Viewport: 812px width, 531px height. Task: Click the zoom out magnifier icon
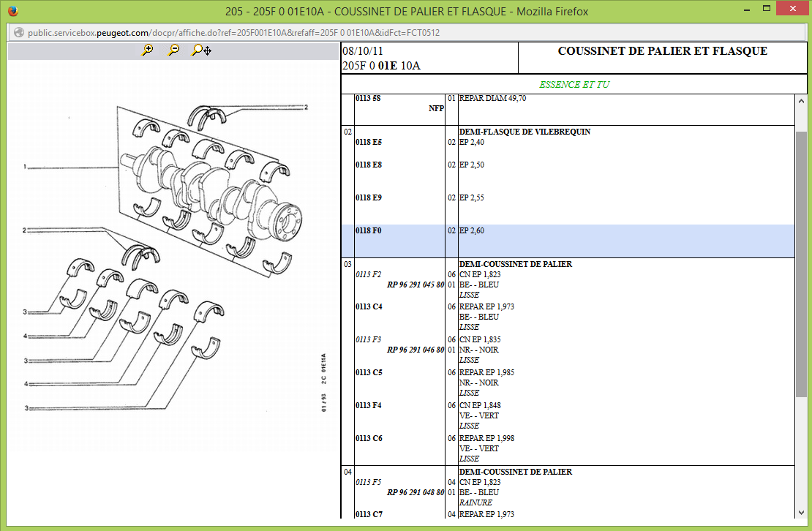pos(174,50)
